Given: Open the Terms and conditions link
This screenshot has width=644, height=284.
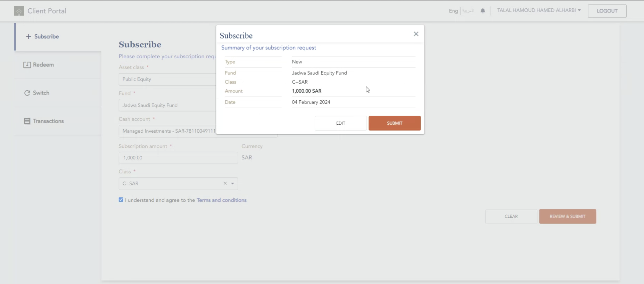Looking at the screenshot, I should tap(221, 200).
